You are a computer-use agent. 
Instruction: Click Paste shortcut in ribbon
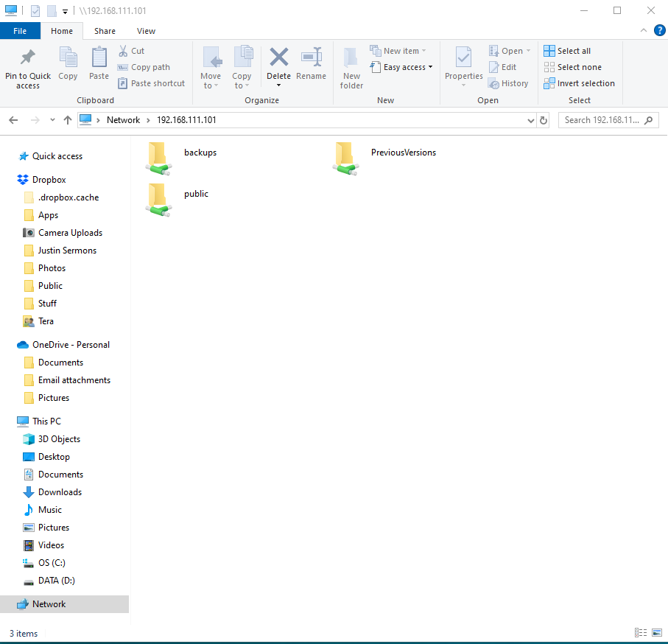coord(151,83)
